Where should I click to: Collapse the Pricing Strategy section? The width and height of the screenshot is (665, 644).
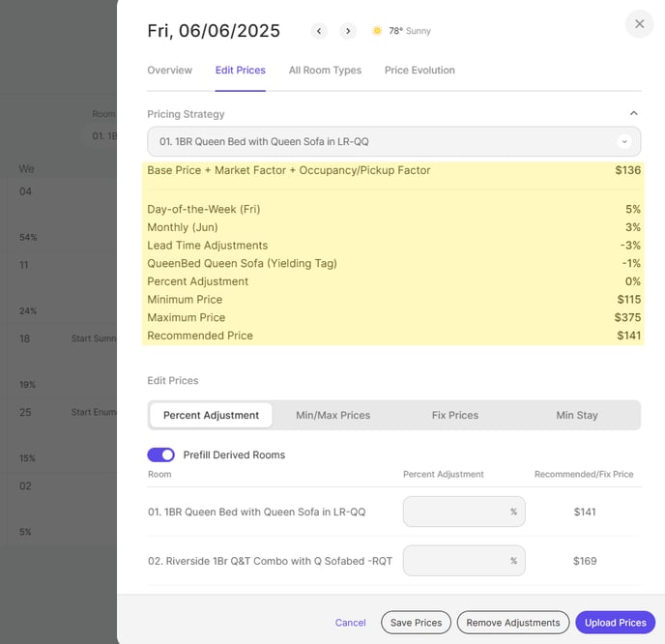pos(634,113)
